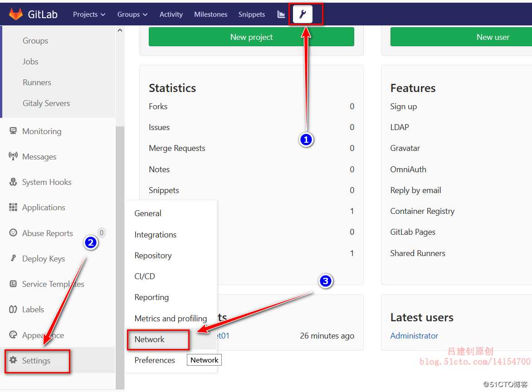This screenshot has height=392, width=532.
Task: Click the Messages broadcast icon
Action: 13,156
